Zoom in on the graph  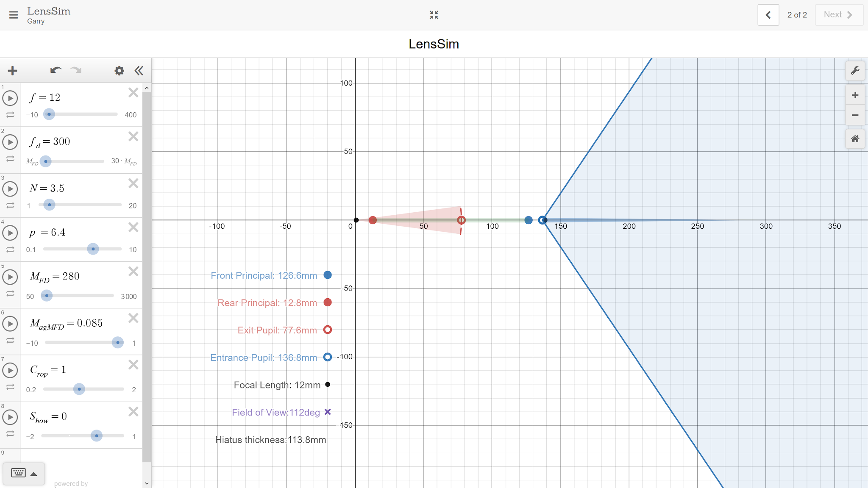[x=855, y=95]
